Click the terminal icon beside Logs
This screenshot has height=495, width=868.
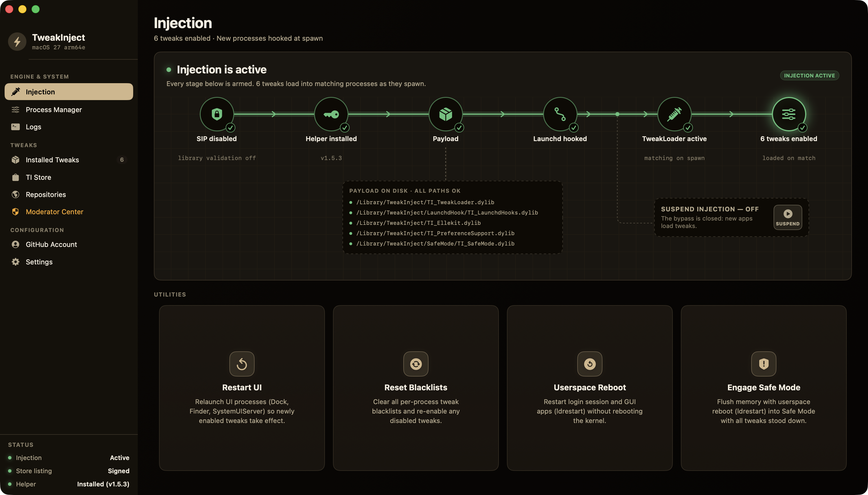click(15, 127)
